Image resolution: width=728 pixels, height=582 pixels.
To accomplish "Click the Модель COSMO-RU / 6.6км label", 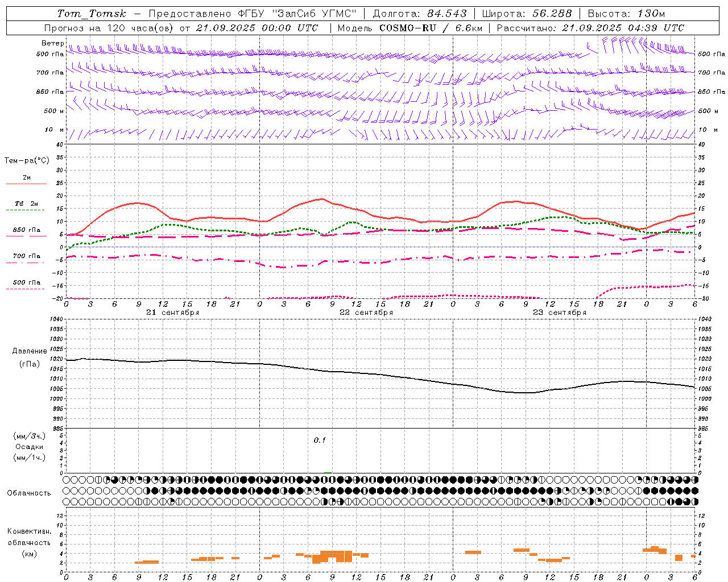I will click(x=409, y=28).
